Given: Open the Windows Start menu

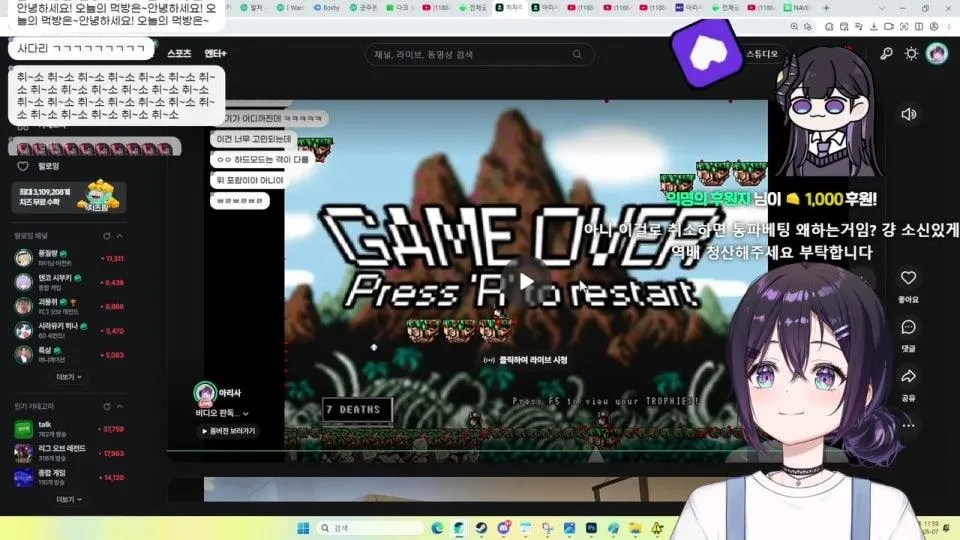Looking at the screenshot, I should 302,528.
